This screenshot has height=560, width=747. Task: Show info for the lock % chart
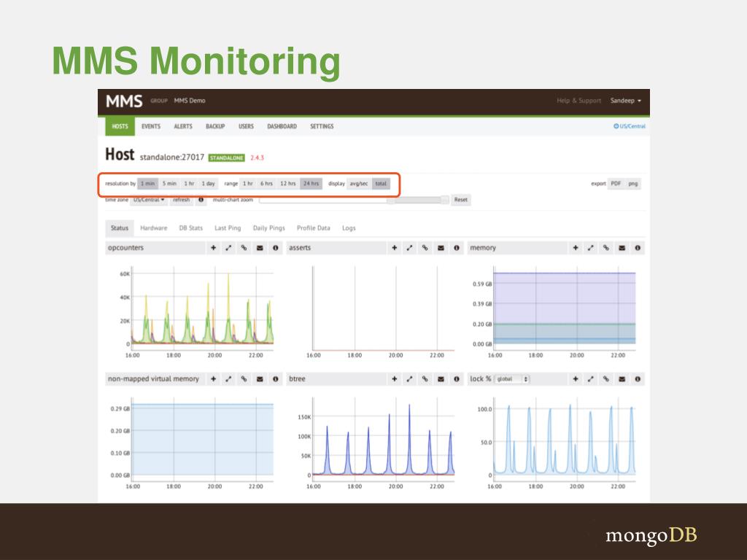(638, 379)
